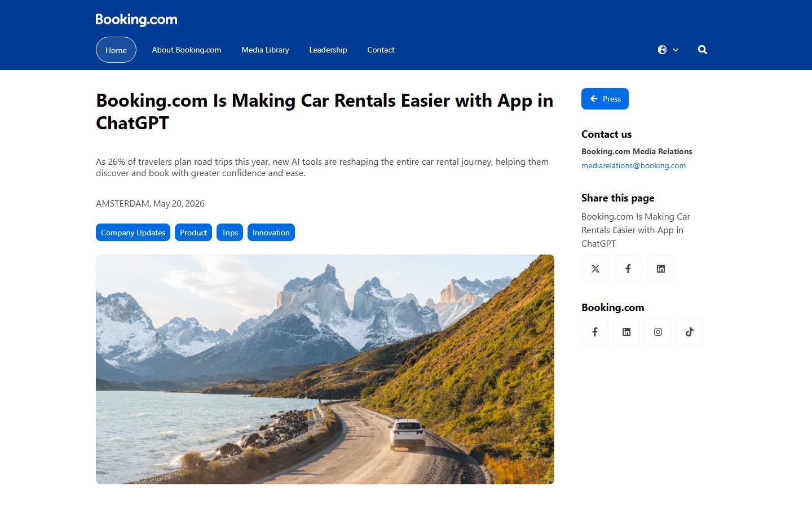The image size is (812, 508).
Task: Expand the language selector chevron
Action: (x=676, y=50)
